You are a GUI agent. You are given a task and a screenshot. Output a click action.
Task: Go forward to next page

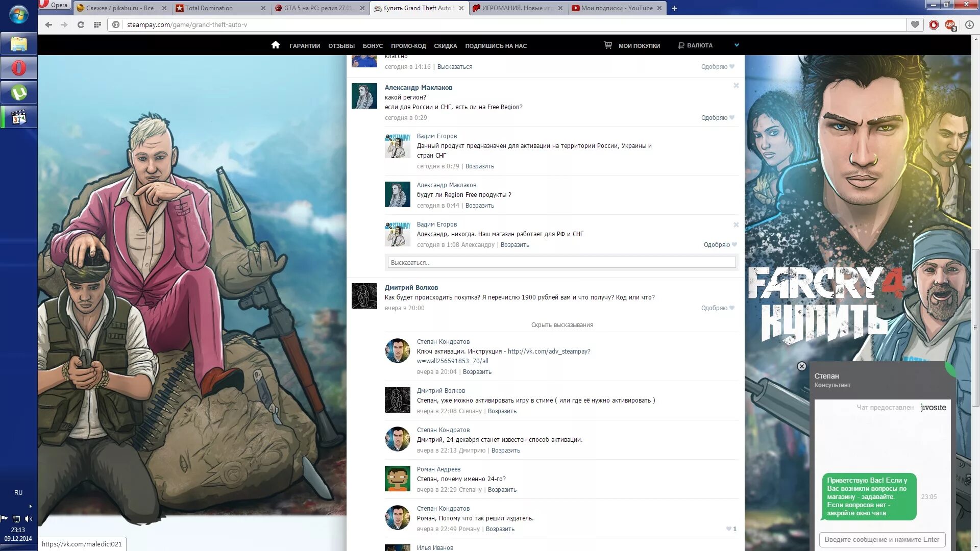tap(64, 24)
